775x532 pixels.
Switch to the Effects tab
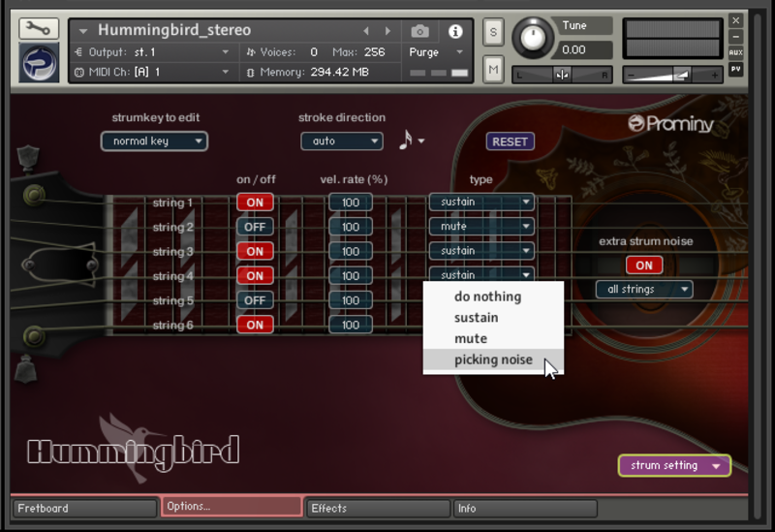pos(378,509)
